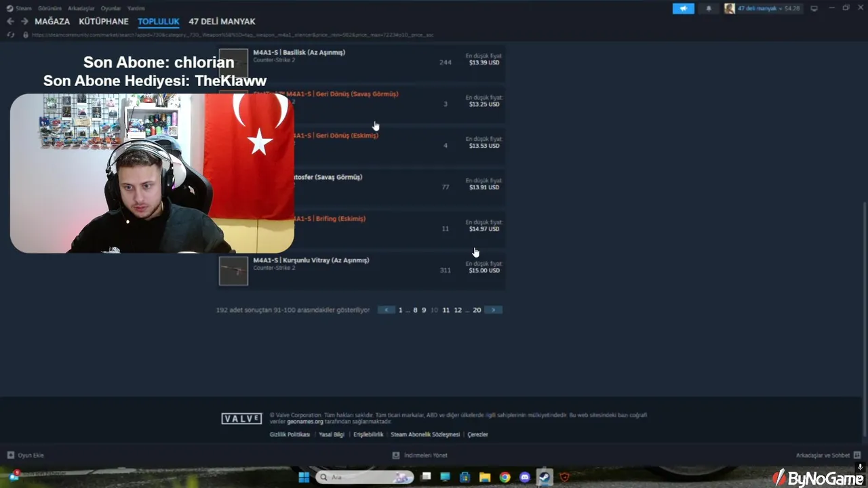The width and height of the screenshot is (868, 488).
Task: Click the Kurşunlu Vitray weapon thumbnail
Action: pyautogui.click(x=233, y=271)
